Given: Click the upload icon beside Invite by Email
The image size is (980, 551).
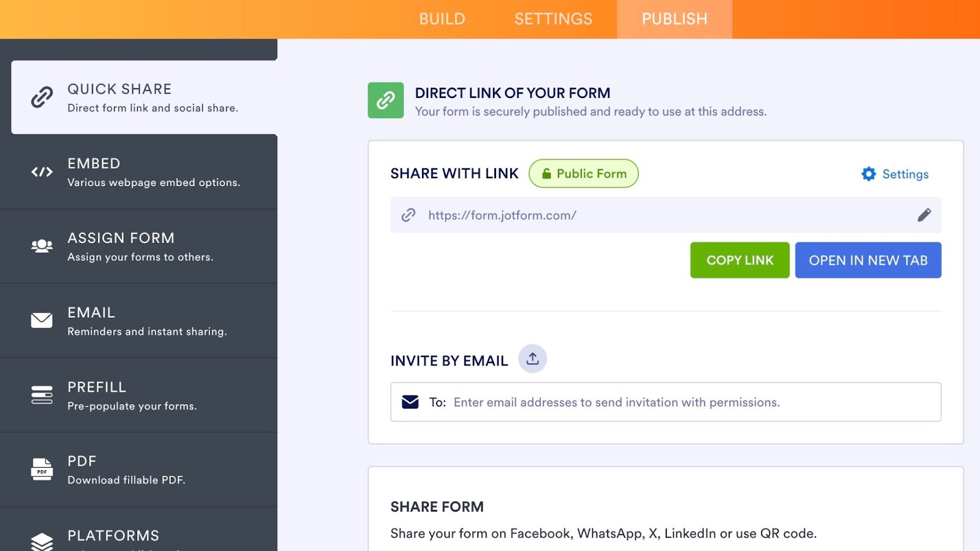Looking at the screenshot, I should point(532,359).
